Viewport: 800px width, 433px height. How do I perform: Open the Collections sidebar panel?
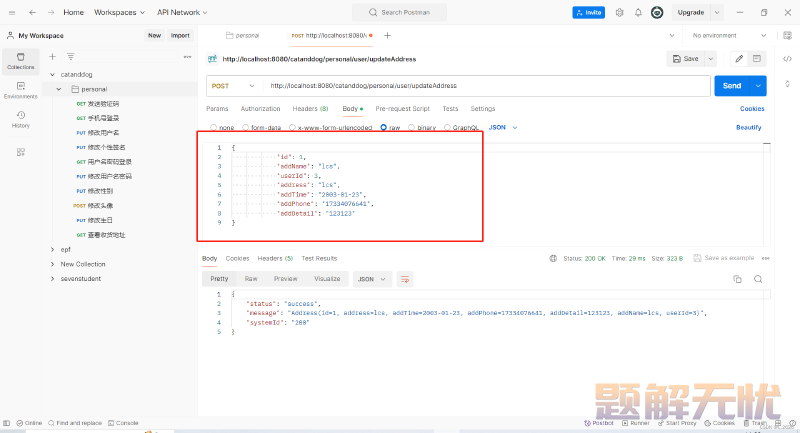[x=20, y=61]
